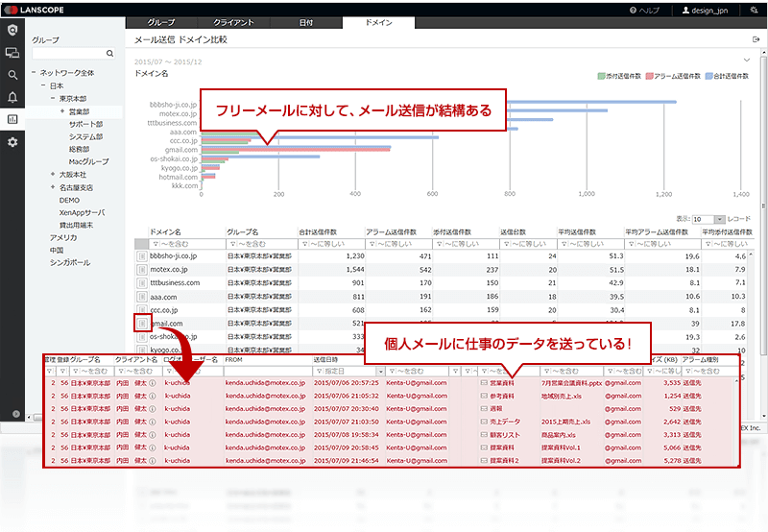This screenshot has width=768, height=532.
Task: Collapse the ネットワーク全体 tree node
Action: (34, 72)
